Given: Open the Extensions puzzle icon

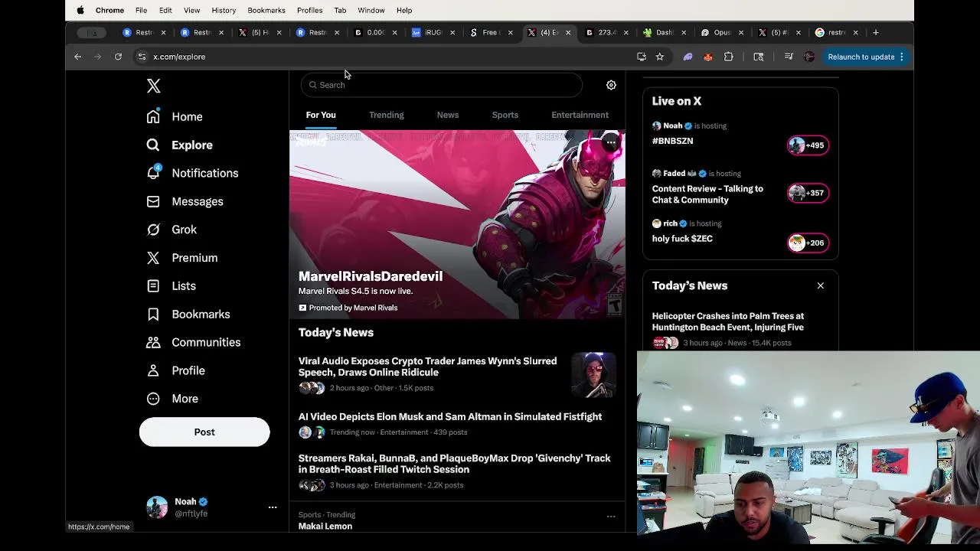Looking at the screenshot, I should [x=728, y=57].
